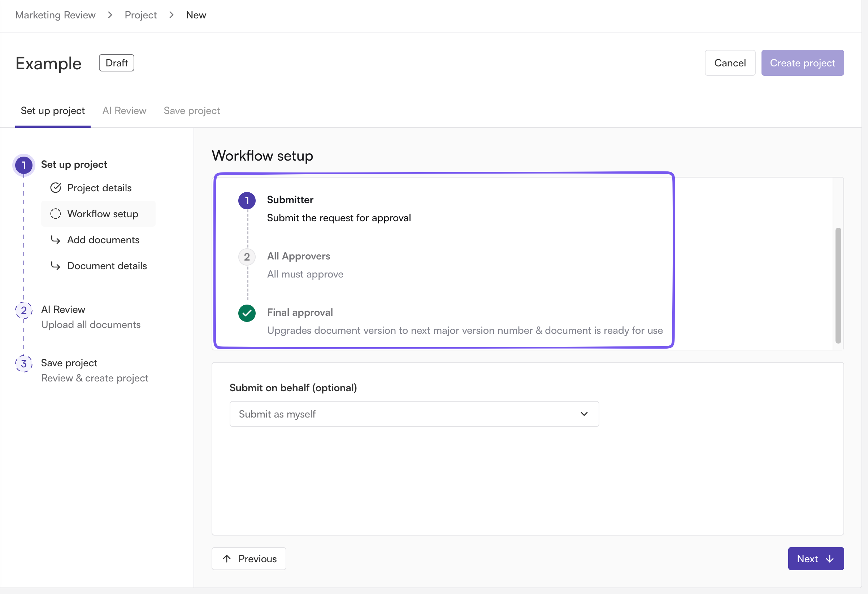Viewport: 868px width, 594px height.
Task: Click the arrow icon next to Document details
Action: (55, 266)
